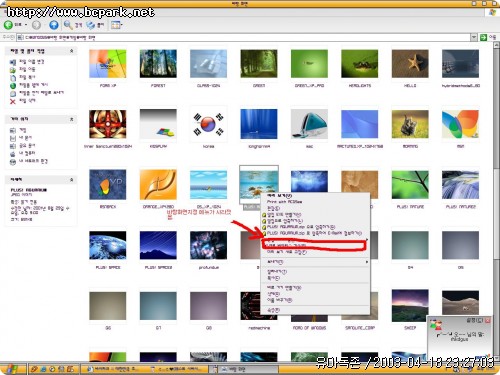Image resolution: width=500 pixels, height=375 pixels.
Task: Select the HELLO starfish wallpaper thumbnail
Action: click(x=410, y=64)
